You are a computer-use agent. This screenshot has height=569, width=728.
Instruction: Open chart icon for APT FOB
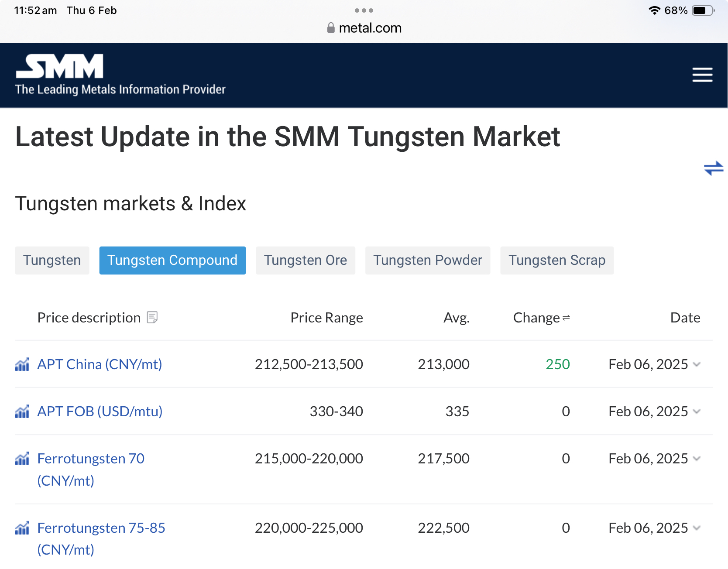click(22, 411)
